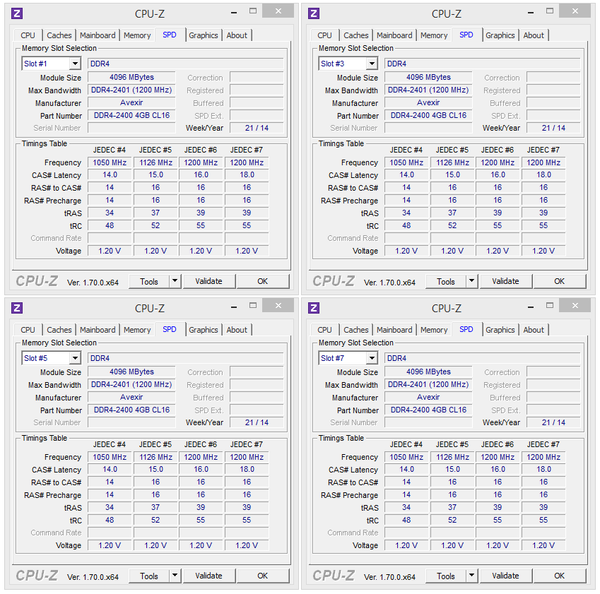600x594 pixels.
Task: Click CPU-Z logo icon in Slot #5 window
Action: [x=17, y=308]
